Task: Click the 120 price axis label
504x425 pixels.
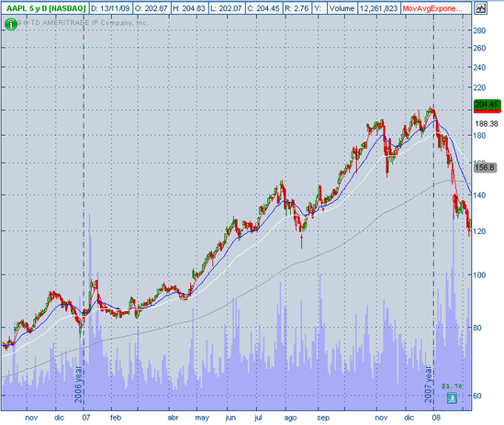Action: pyautogui.click(x=479, y=231)
